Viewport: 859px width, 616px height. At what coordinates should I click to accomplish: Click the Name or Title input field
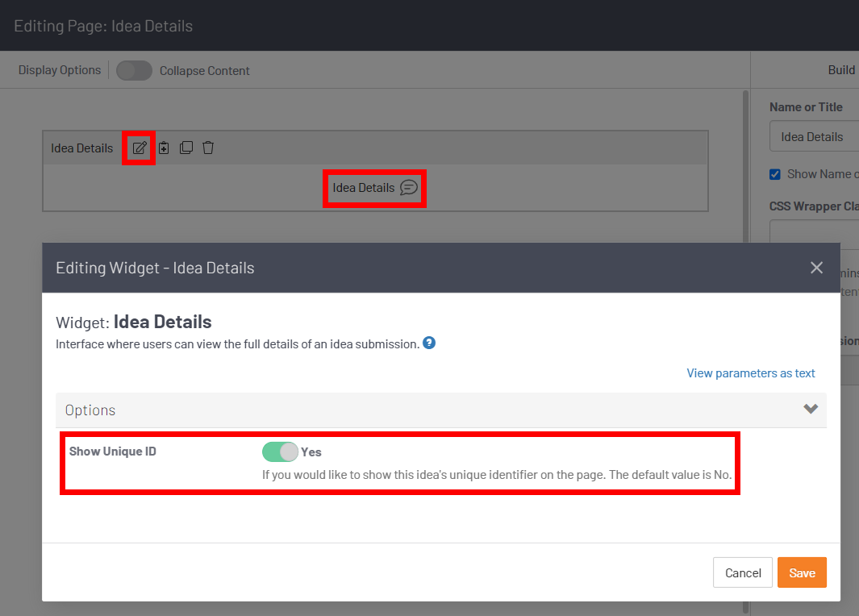pos(815,137)
